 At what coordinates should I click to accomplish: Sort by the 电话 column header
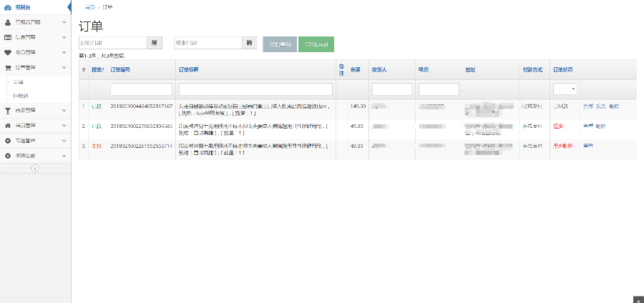click(x=424, y=70)
